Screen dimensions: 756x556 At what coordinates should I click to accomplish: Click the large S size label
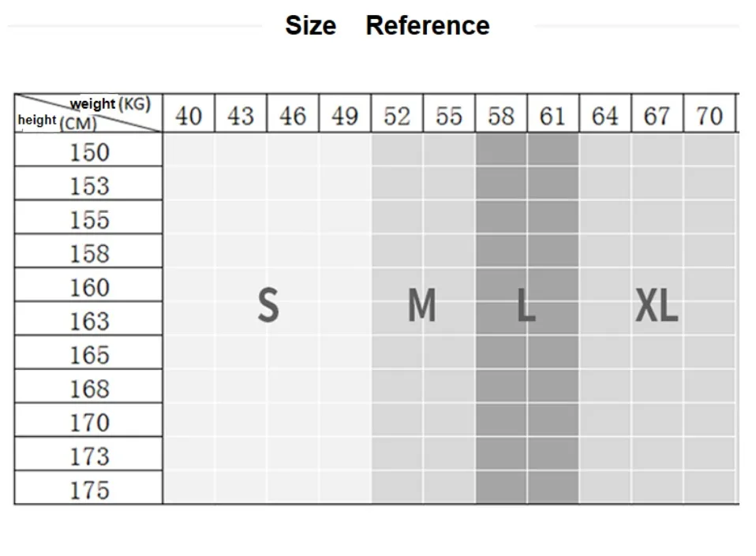(x=268, y=304)
